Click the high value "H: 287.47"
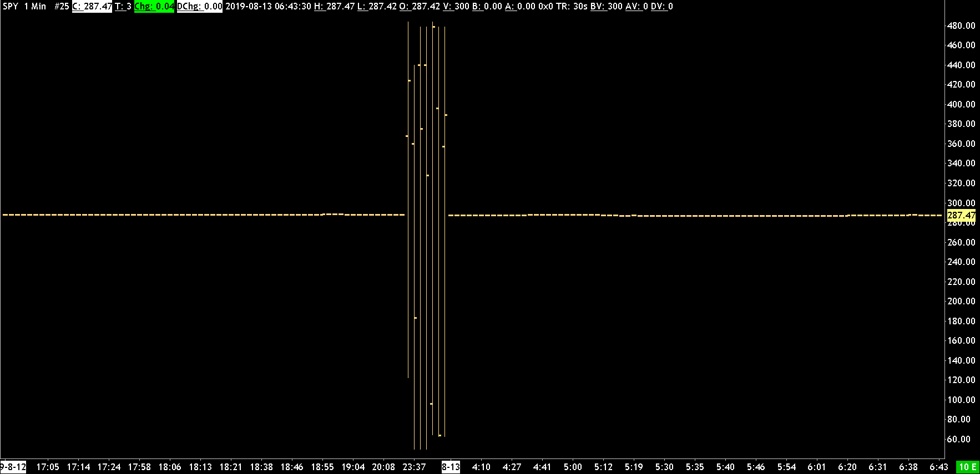Screen dimensions: 980x474 (334, 7)
